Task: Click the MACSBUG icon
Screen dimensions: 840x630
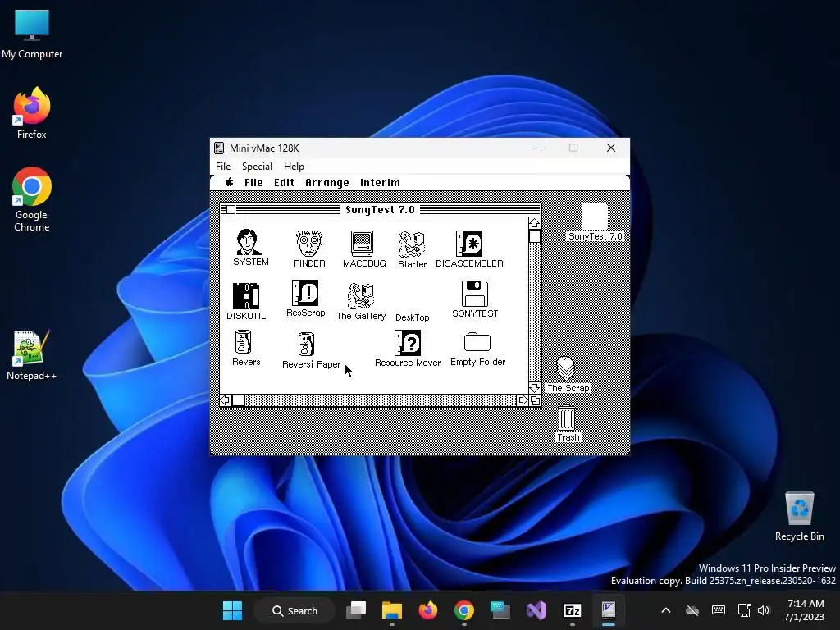Action: [362, 244]
